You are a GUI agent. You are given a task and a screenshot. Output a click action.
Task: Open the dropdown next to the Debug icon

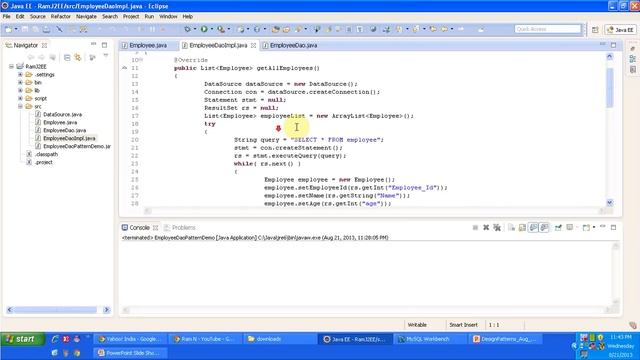[194, 29]
